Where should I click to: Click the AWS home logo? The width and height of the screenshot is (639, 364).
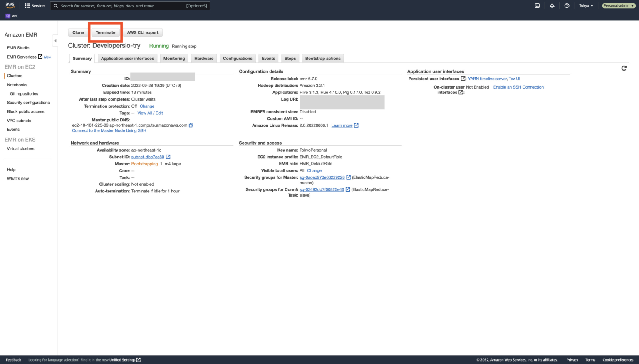click(10, 5)
